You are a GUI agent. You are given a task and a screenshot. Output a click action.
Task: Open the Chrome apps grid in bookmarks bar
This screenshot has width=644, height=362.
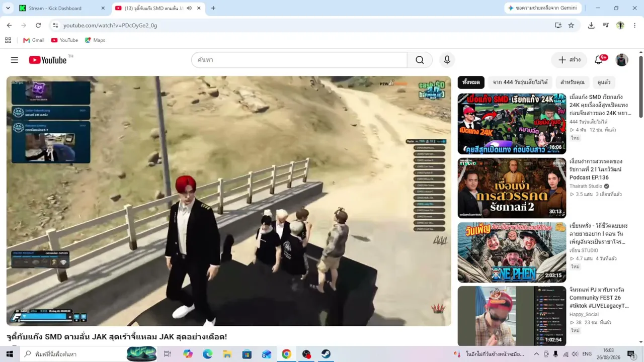[x=8, y=40]
